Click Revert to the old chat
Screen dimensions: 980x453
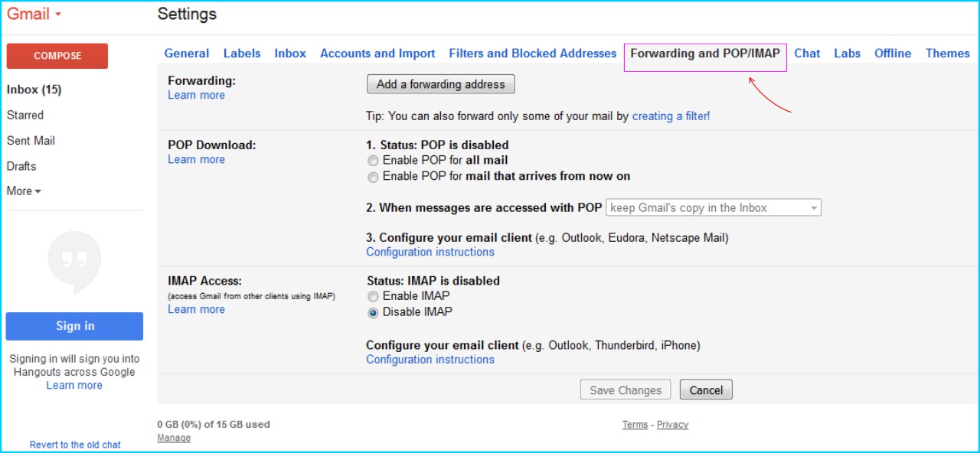(x=75, y=445)
